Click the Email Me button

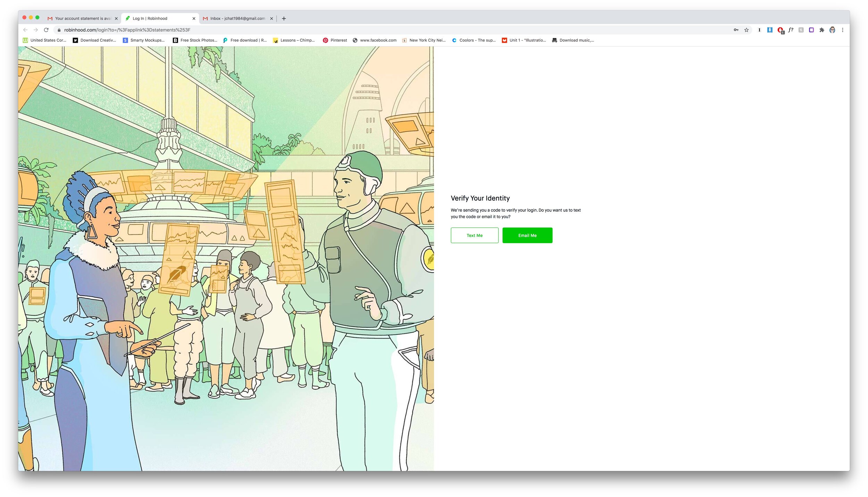pyautogui.click(x=527, y=235)
